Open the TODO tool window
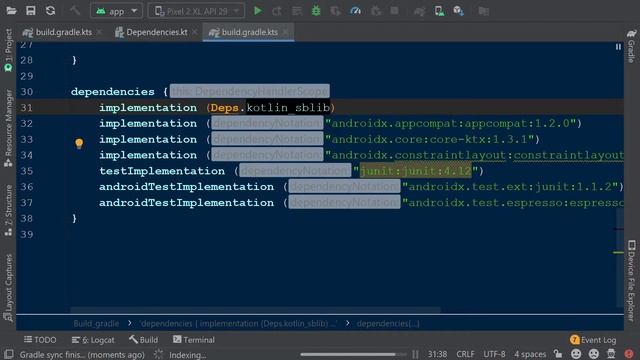The image size is (640, 360). pos(40,340)
